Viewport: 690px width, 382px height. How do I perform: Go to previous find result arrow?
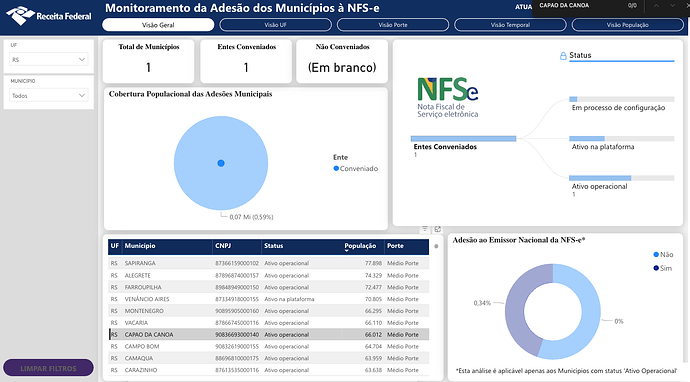coord(656,6)
